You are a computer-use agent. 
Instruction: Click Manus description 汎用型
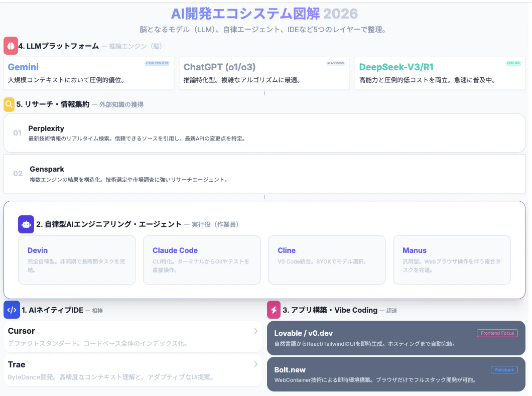pyautogui.click(x=452, y=266)
